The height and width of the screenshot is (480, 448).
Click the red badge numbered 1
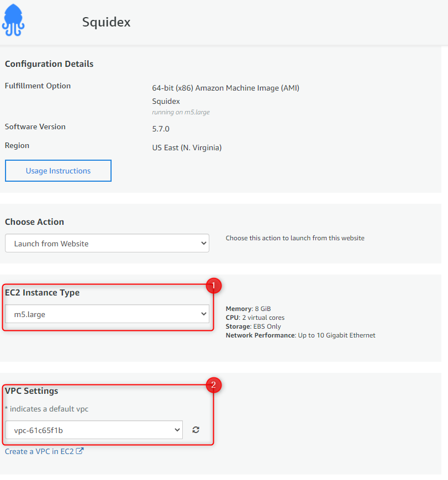(213, 286)
